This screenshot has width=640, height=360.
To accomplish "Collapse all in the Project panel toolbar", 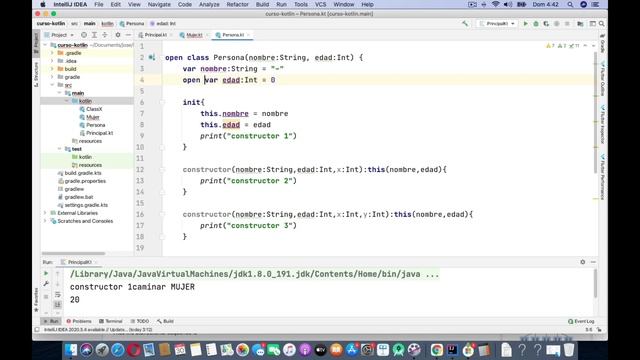I will [x=105, y=35].
